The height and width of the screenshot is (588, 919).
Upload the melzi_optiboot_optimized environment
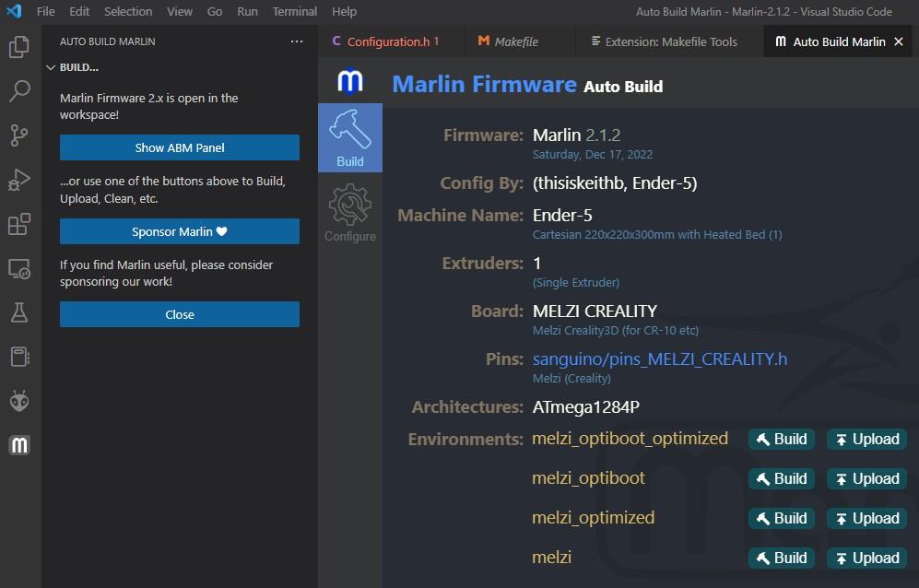coord(866,439)
